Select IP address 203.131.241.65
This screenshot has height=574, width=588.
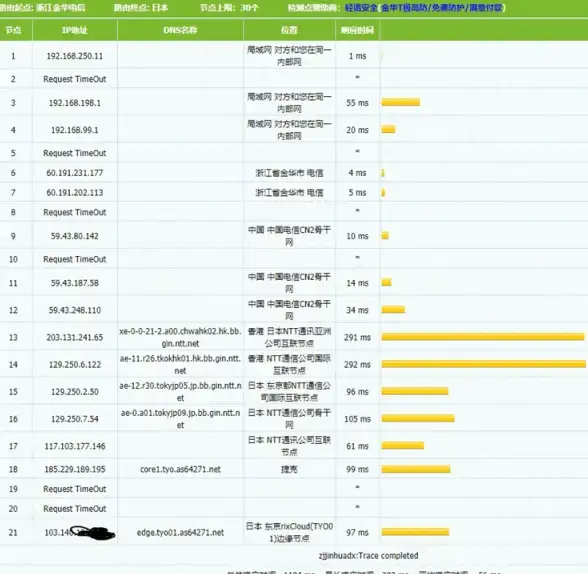click(x=75, y=337)
